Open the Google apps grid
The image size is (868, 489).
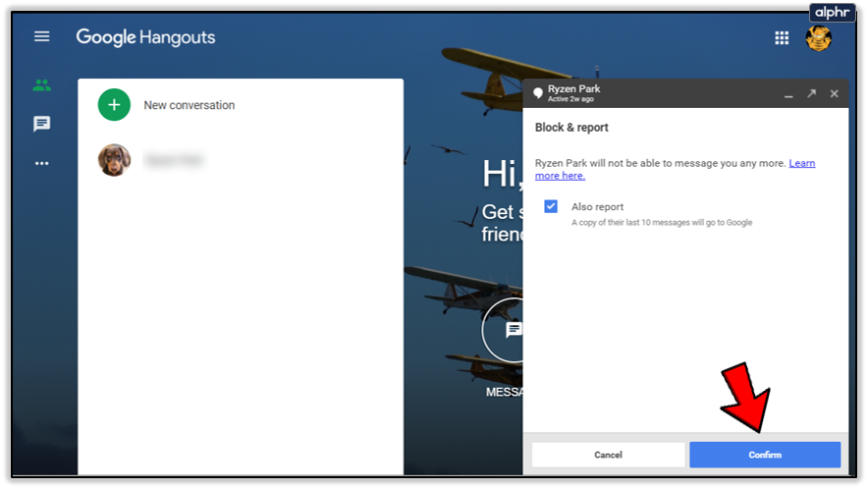(782, 37)
